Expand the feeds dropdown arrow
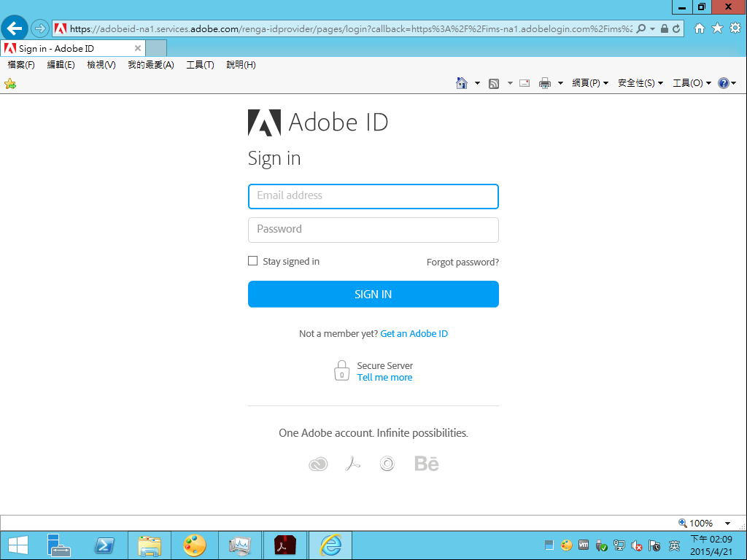 pos(510,83)
